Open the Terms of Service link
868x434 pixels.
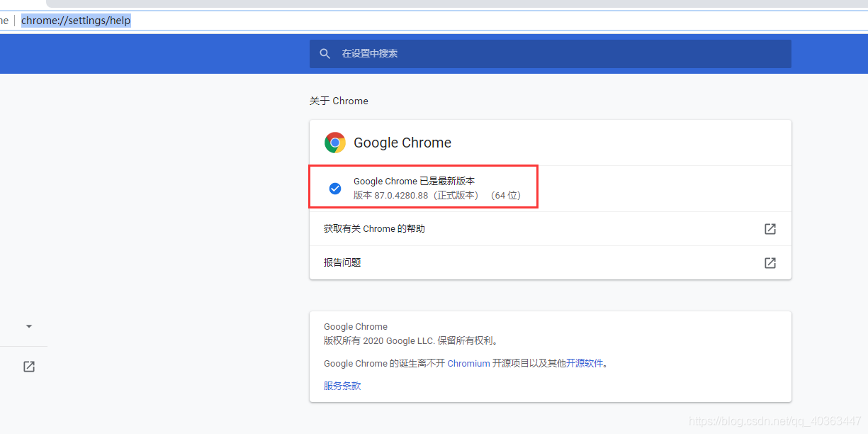342,386
